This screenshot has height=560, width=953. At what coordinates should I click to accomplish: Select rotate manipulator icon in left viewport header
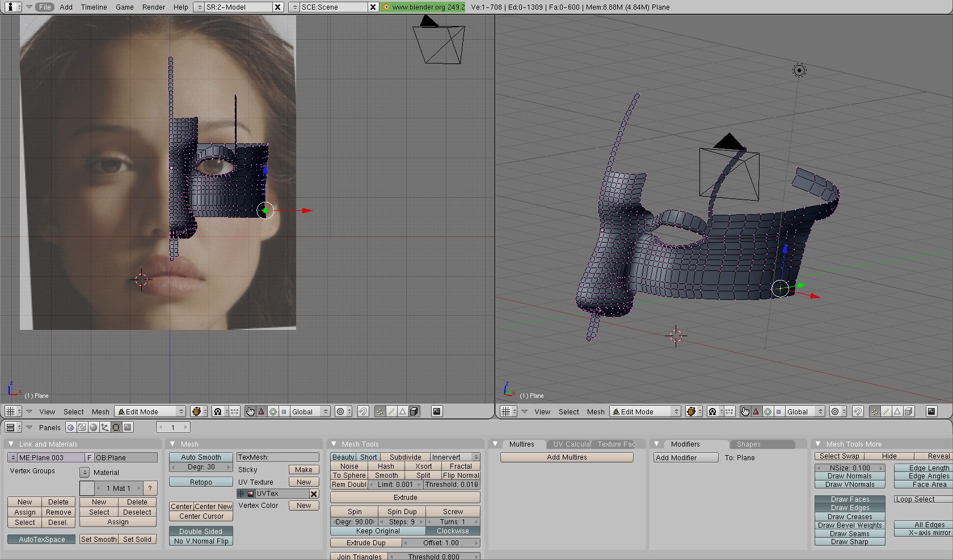[x=273, y=411]
